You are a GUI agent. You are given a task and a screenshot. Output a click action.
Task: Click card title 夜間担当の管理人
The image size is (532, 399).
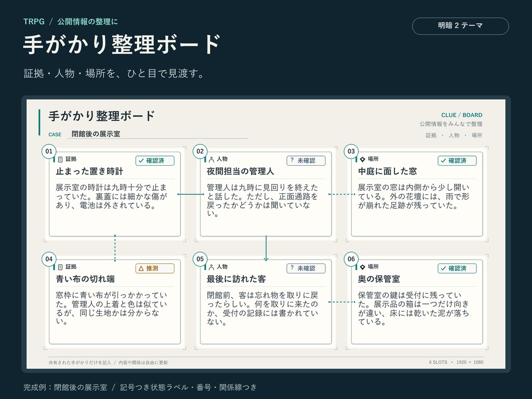(240, 171)
